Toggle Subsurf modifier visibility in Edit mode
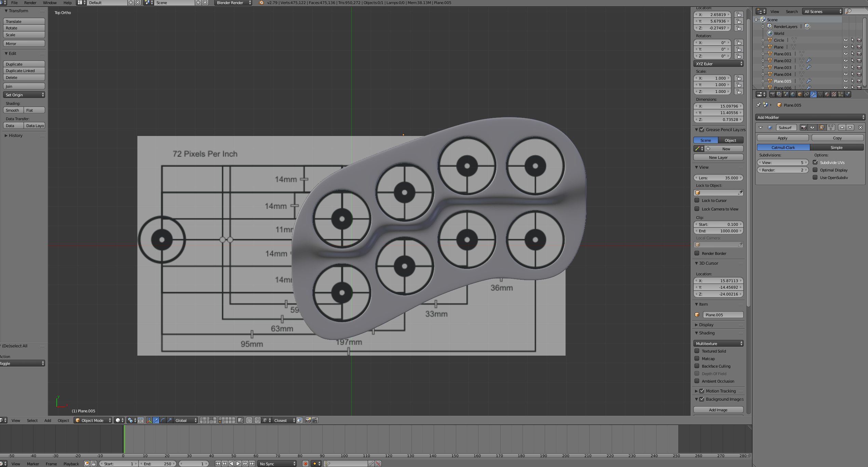This screenshot has height=467, width=868. [x=822, y=127]
